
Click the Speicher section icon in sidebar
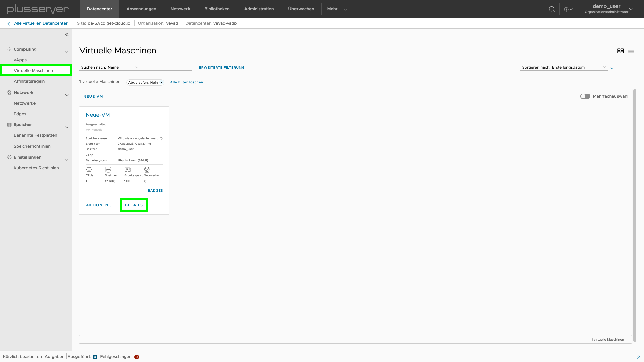click(x=9, y=125)
